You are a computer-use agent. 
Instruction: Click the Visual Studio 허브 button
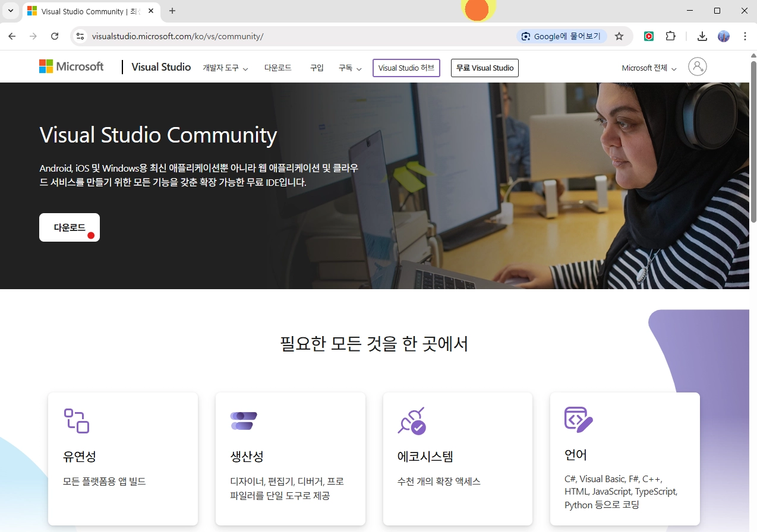pyautogui.click(x=406, y=68)
